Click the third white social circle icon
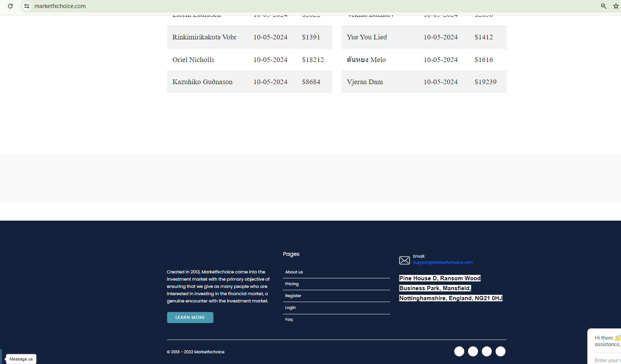Image resolution: width=621 pixels, height=364 pixels. pyautogui.click(x=486, y=351)
